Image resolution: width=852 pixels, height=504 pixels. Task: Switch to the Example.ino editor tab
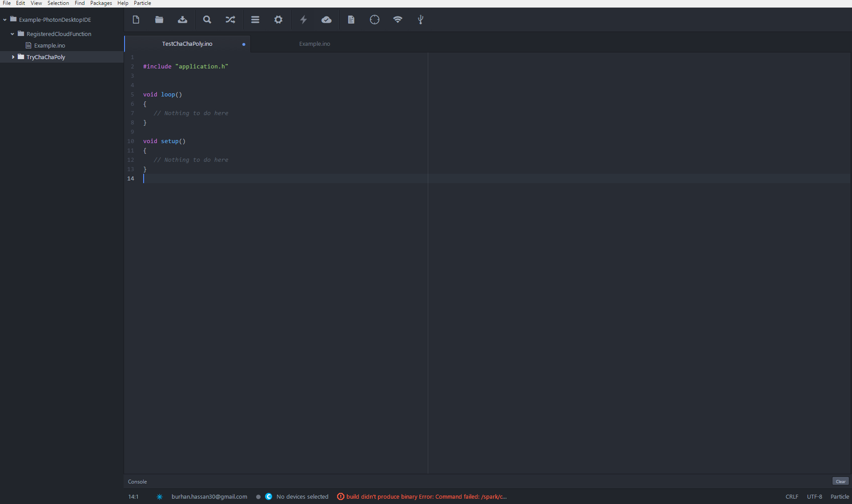314,44
